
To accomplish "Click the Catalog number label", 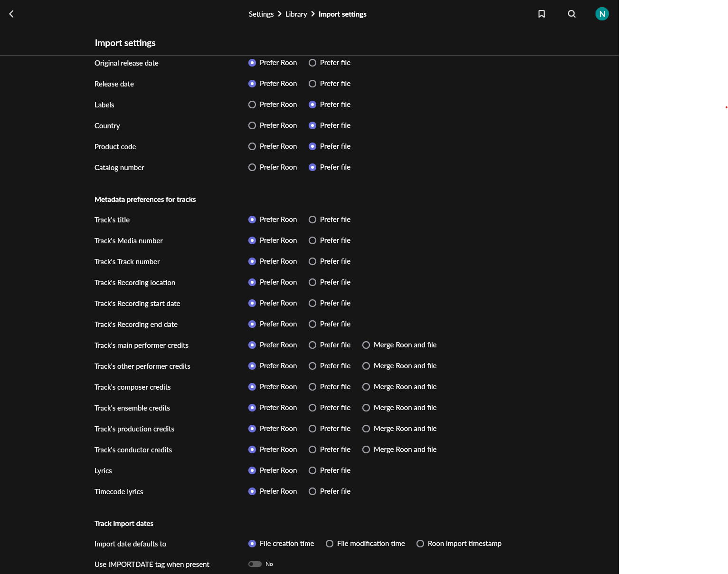I will (119, 168).
